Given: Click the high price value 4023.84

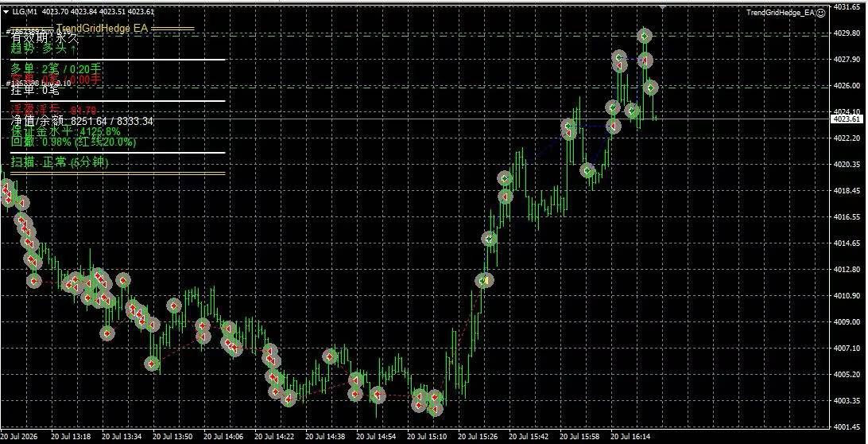Looking at the screenshot, I should tap(83, 12).
